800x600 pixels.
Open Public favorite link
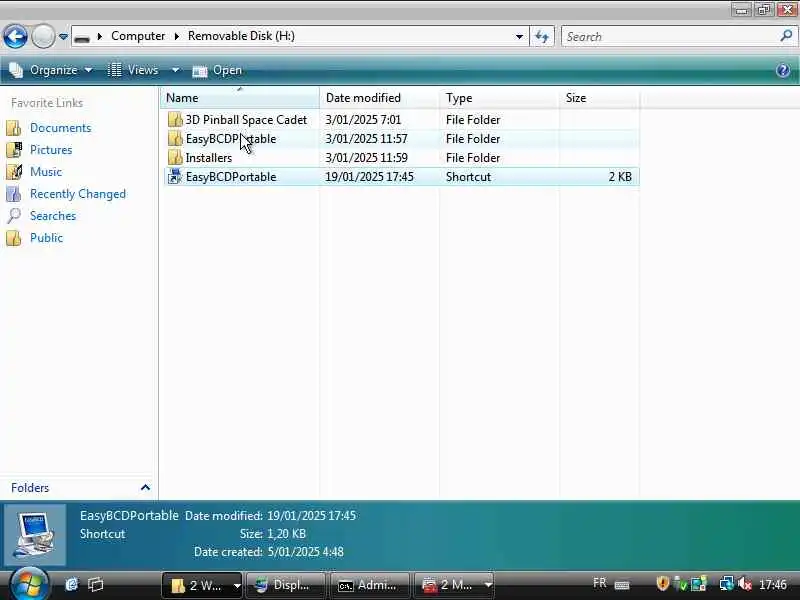(46, 237)
